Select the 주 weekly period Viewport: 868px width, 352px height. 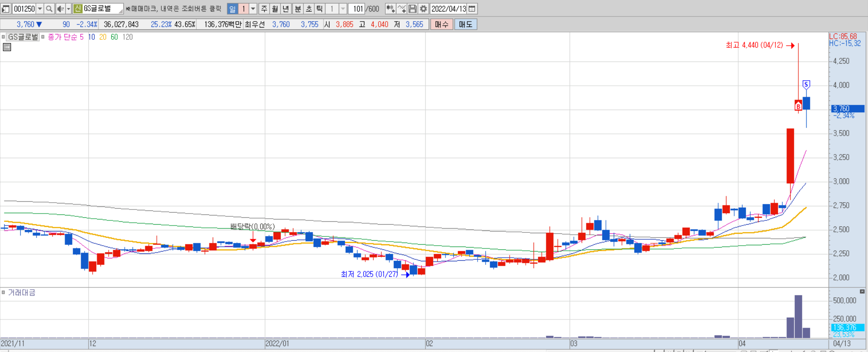coord(264,9)
